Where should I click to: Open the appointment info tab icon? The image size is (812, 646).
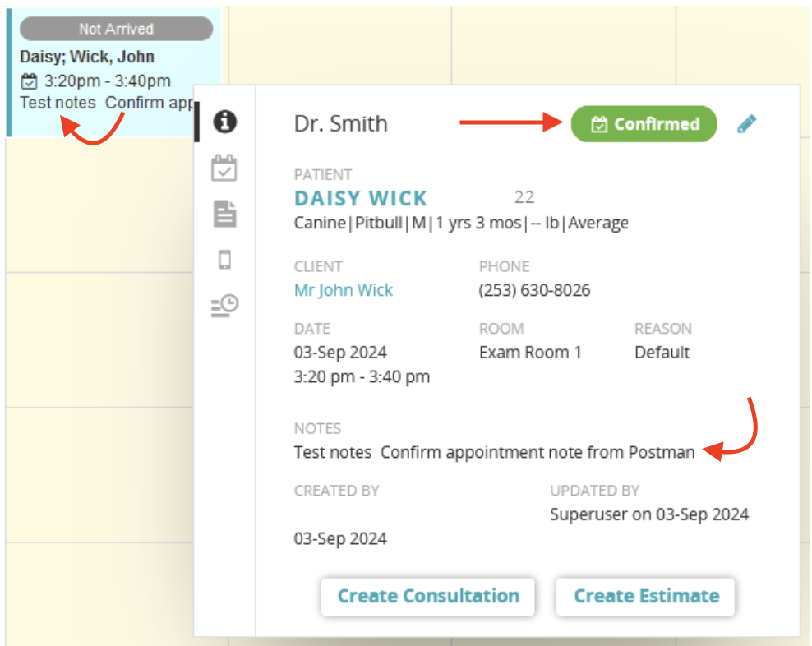pyautogui.click(x=224, y=122)
